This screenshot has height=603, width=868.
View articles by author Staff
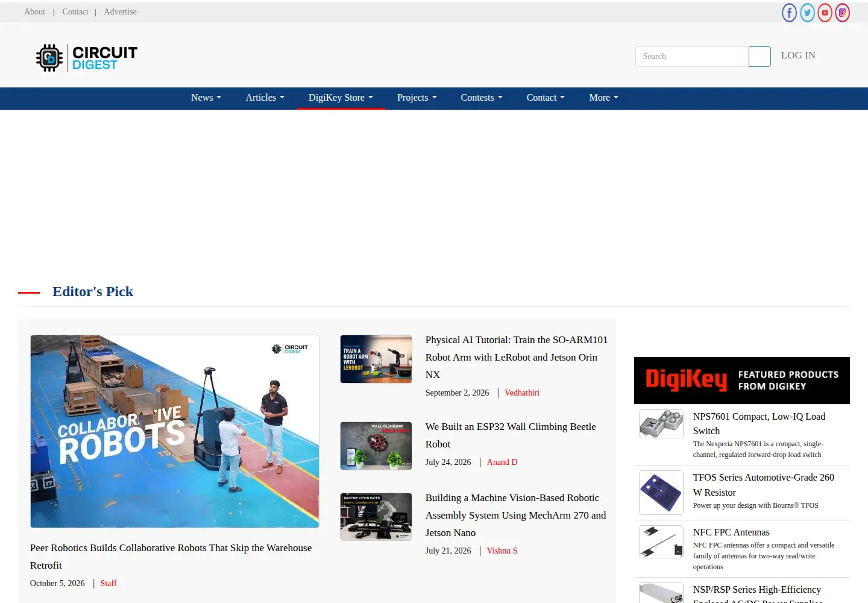pyautogui.click(x=108, y=584)
